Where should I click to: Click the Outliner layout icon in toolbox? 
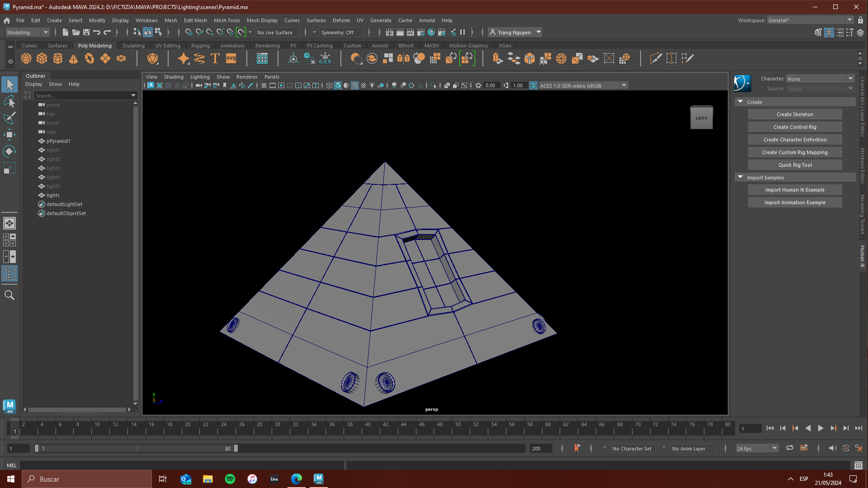point(9,273)
